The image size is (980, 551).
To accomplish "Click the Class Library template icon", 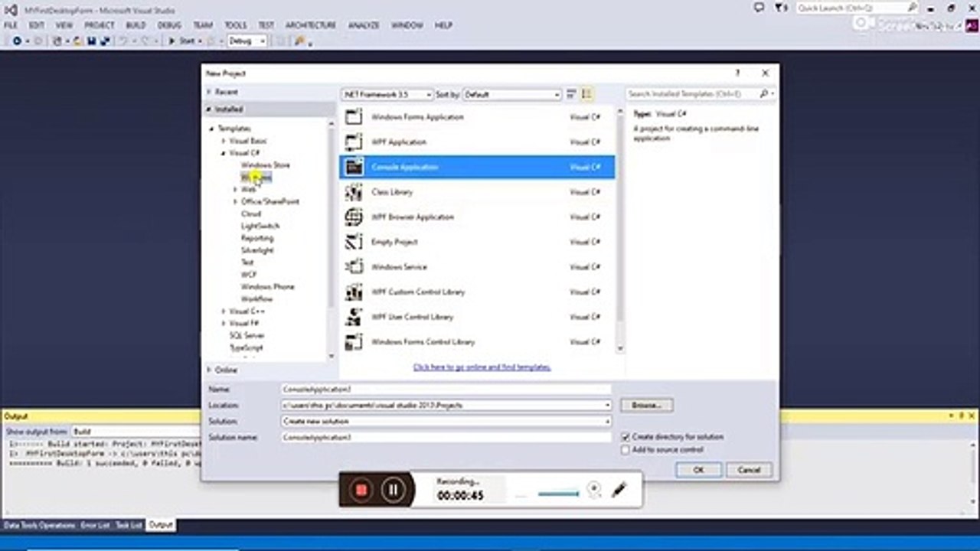I will click(354, 192).
